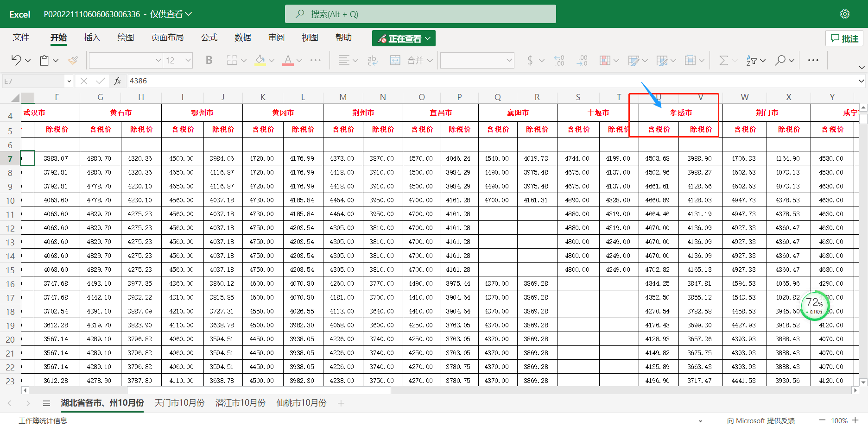This screenshot has height=426, width=868.
Task: Click the Merge cells icon
Action: pos(395,60)
